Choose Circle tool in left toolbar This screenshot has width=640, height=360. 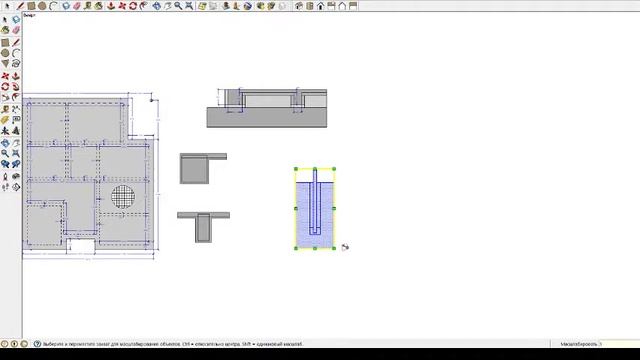5,53
